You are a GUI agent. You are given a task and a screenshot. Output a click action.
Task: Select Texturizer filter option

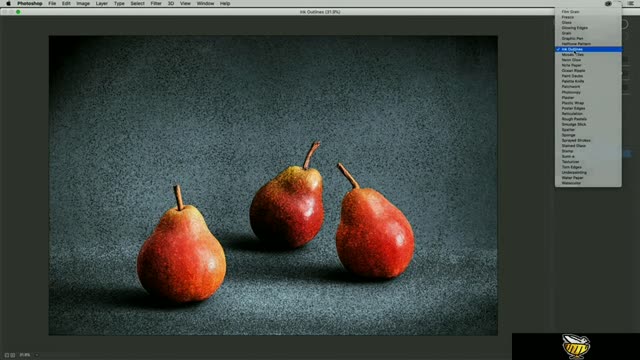pos(588,162)
